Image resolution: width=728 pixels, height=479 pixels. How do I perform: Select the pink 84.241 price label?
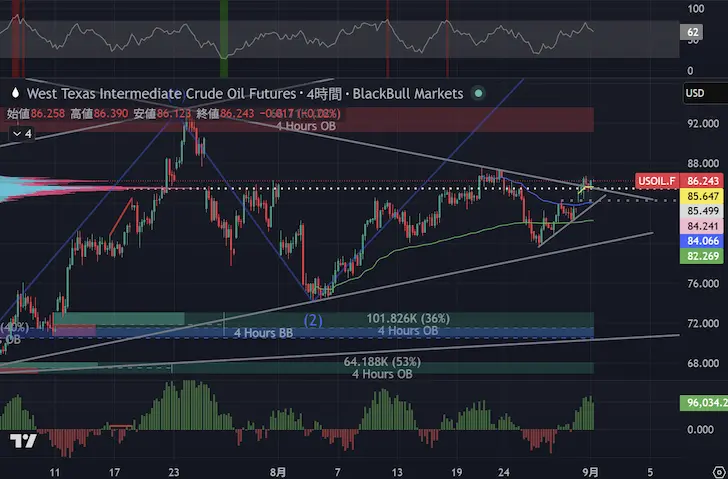coord(702,226)
